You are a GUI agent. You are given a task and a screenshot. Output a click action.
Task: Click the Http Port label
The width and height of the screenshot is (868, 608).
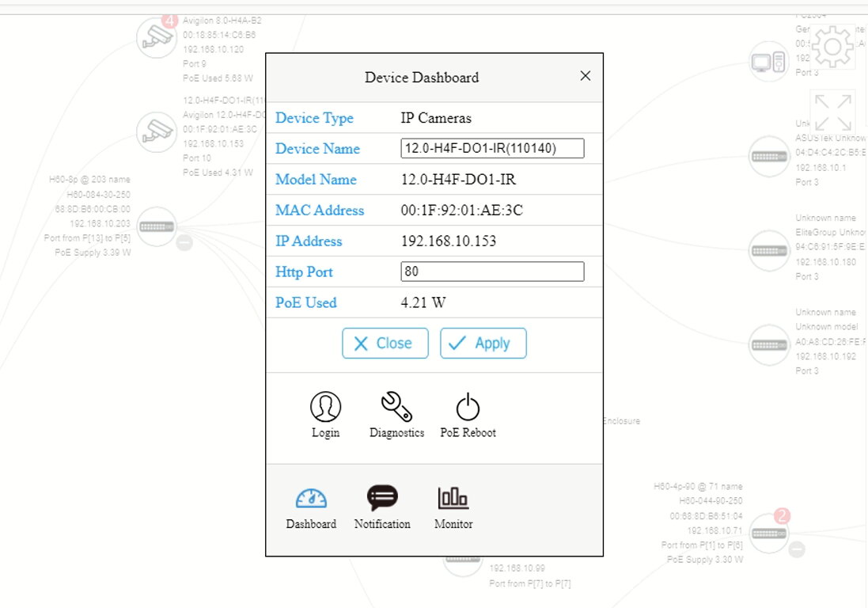point(304,272)
